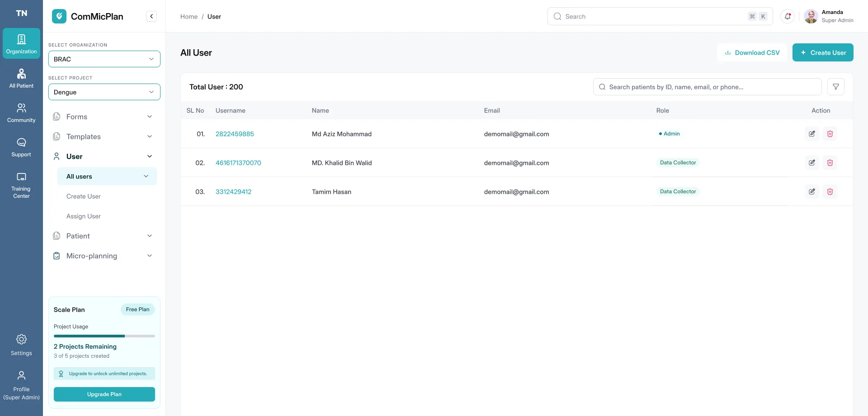
Task: Select All users submenu item
Action: coord(107,176)
